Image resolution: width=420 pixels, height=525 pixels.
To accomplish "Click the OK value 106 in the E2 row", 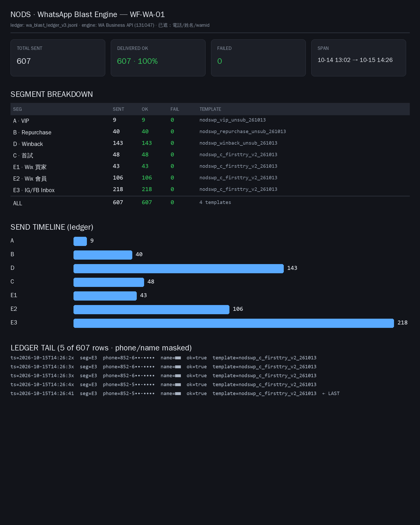I will click(x=147, y=178).
